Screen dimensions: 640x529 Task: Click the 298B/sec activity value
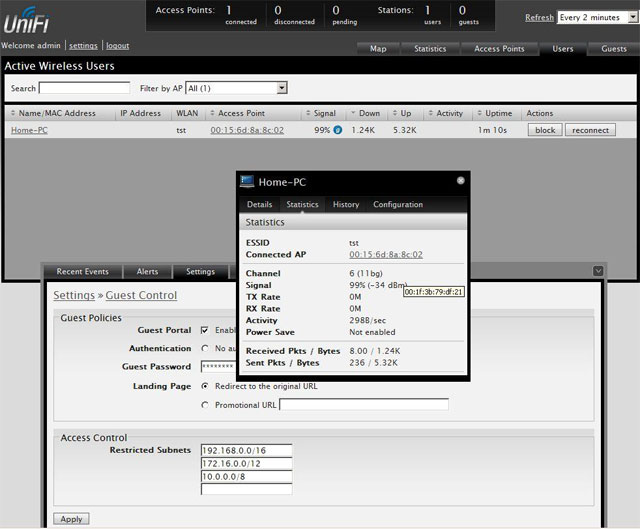[x=367, y=320]
